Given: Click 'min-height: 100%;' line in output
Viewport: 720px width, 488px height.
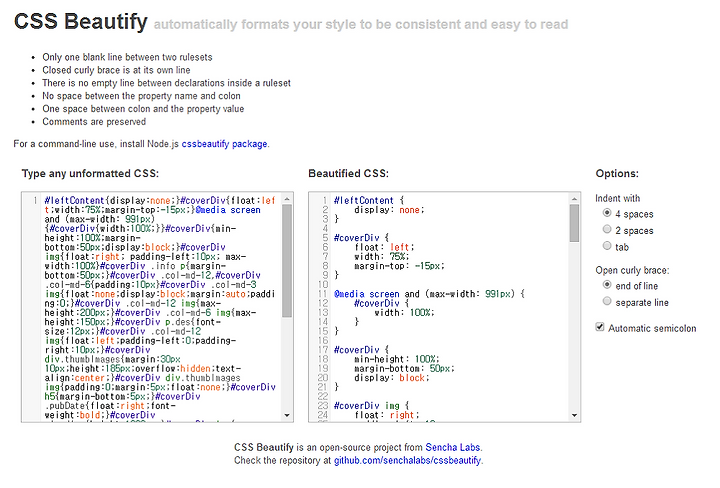Looking at the screenshot, I should pyautogui.click(x=397, y=359).
